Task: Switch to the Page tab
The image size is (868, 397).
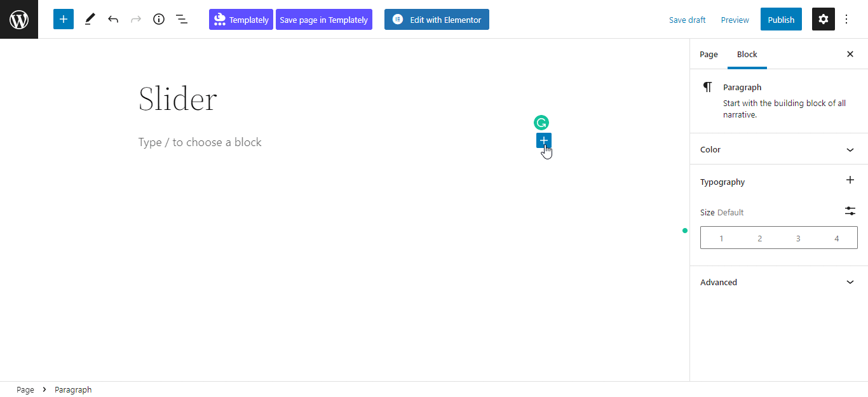Action: [709, 54]
